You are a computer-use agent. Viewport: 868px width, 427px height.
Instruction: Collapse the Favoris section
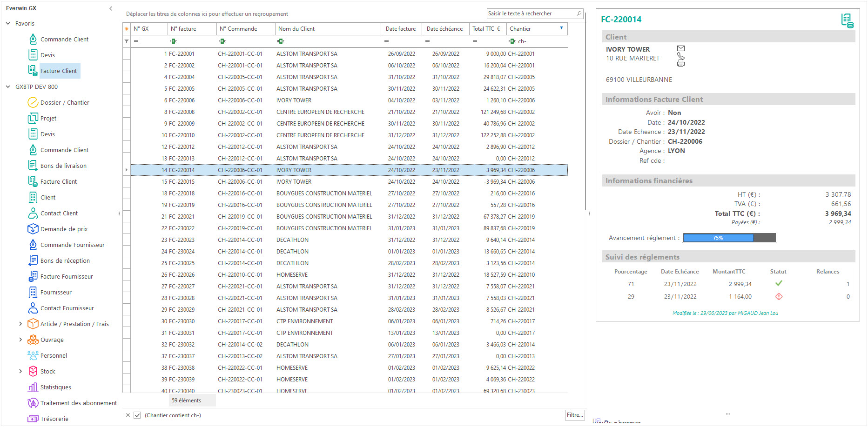point(8,23)
